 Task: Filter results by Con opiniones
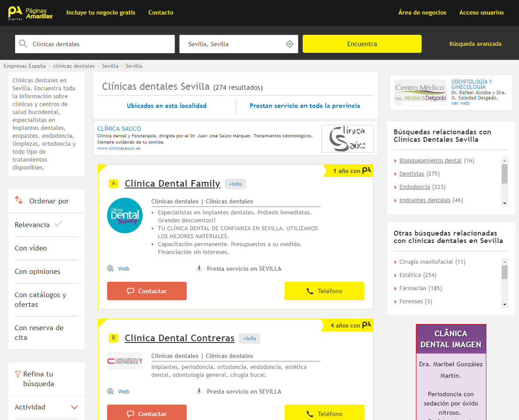[37, 272]
